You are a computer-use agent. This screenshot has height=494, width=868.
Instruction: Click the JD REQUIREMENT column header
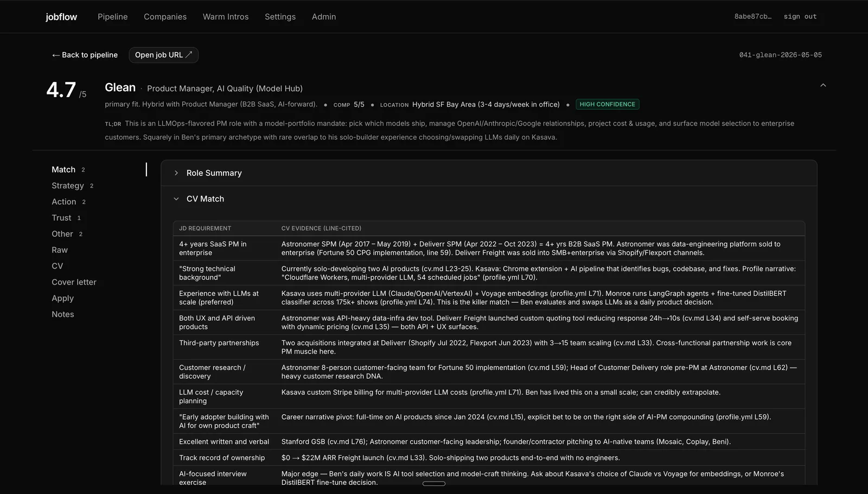(205, 229)
